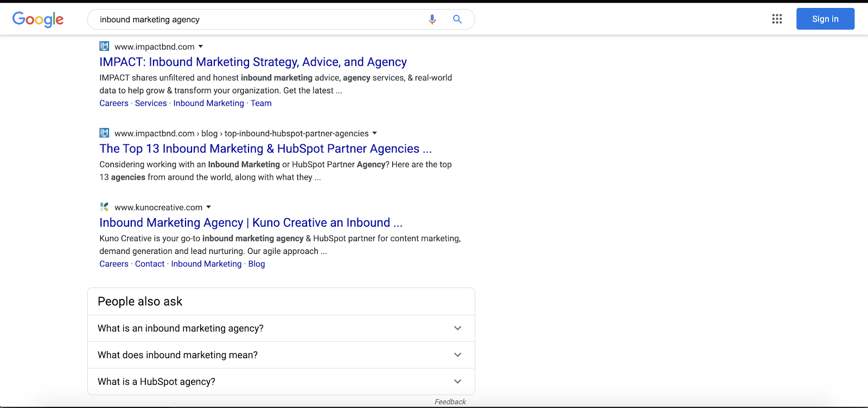Open the Google apps grid

click(777, 19)
